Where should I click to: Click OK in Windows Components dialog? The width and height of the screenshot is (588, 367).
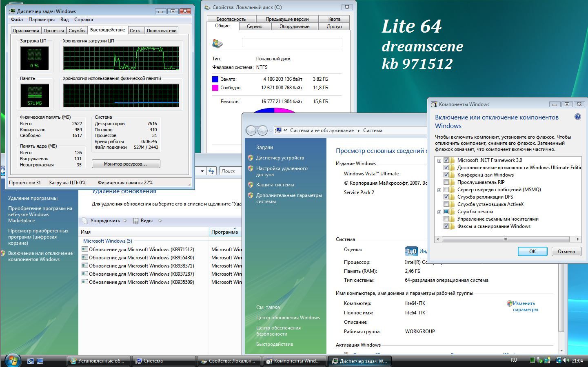click(x=533, y=251)
